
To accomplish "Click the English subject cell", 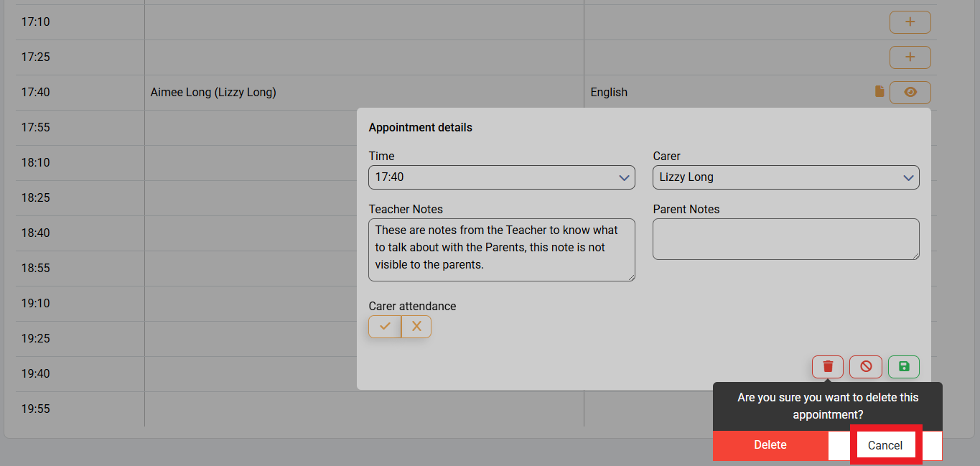I will tap(609, 93).
